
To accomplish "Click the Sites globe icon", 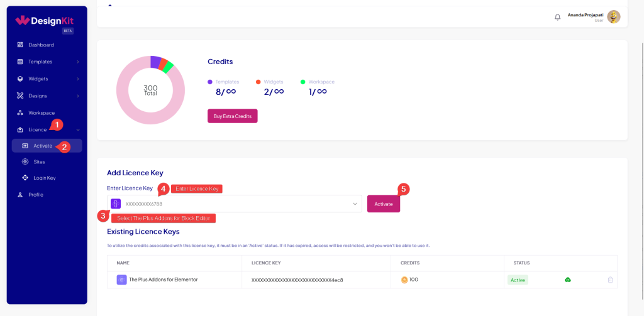I will click(x=25, y=161).
